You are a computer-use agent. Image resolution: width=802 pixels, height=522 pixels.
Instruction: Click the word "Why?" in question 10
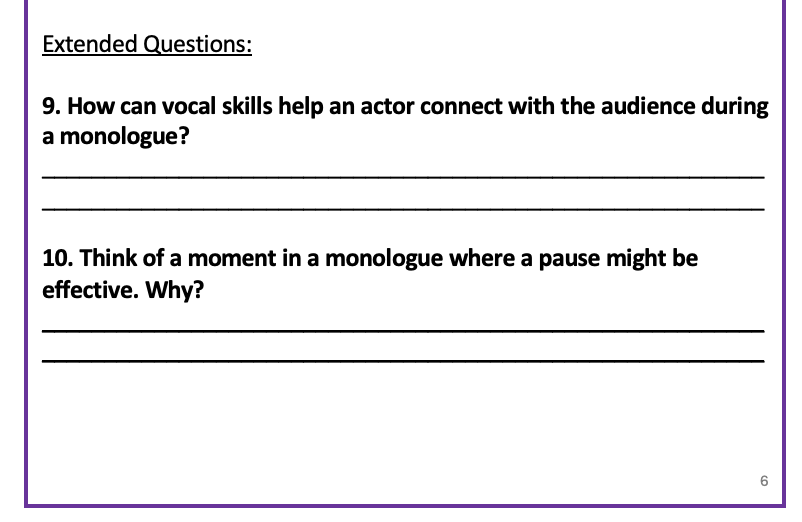174,290
